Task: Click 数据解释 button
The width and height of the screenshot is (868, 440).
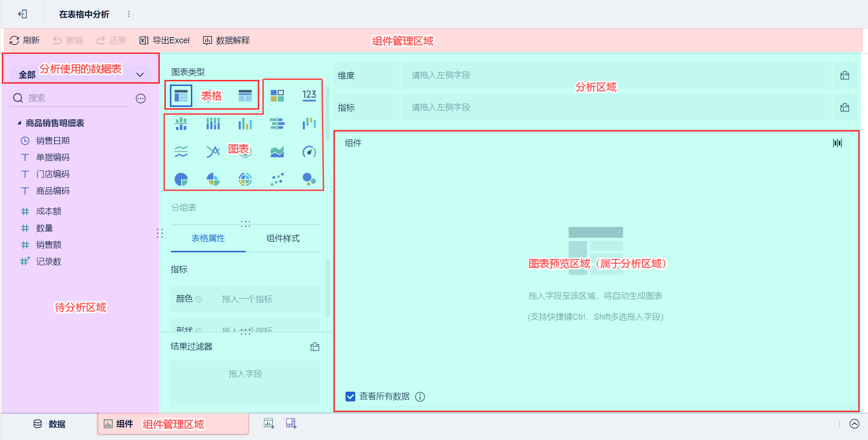Action: click(226, 40)
